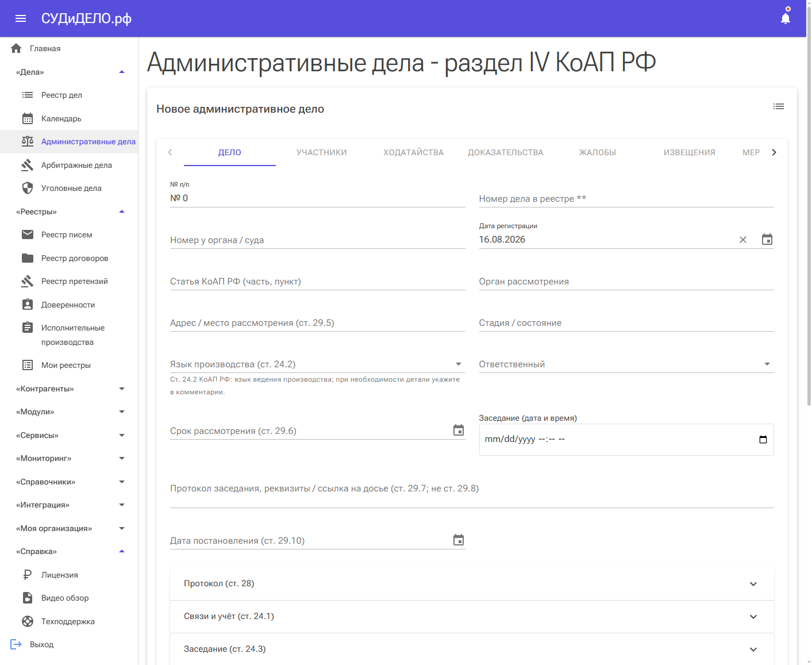The width and height of the screenshot is (812, 665).
Task: Click the envelope icon for Реестр писем
Action: point(28,235)
